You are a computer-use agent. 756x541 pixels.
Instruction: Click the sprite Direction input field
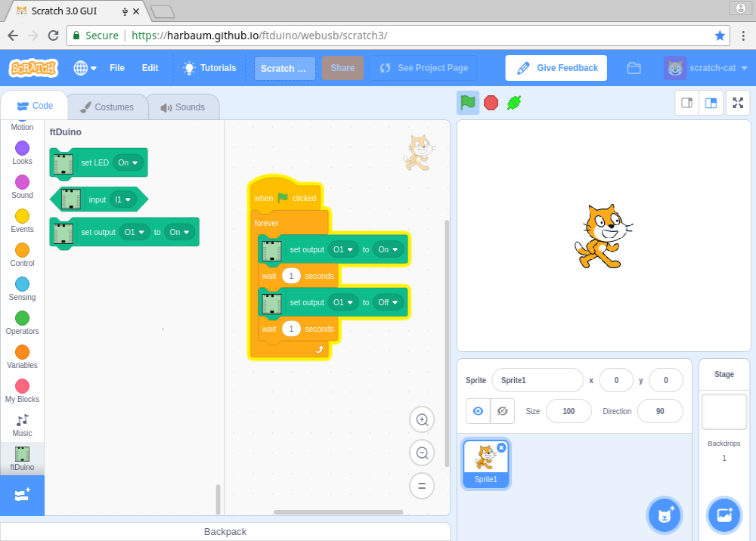click(x=659, y=411)
